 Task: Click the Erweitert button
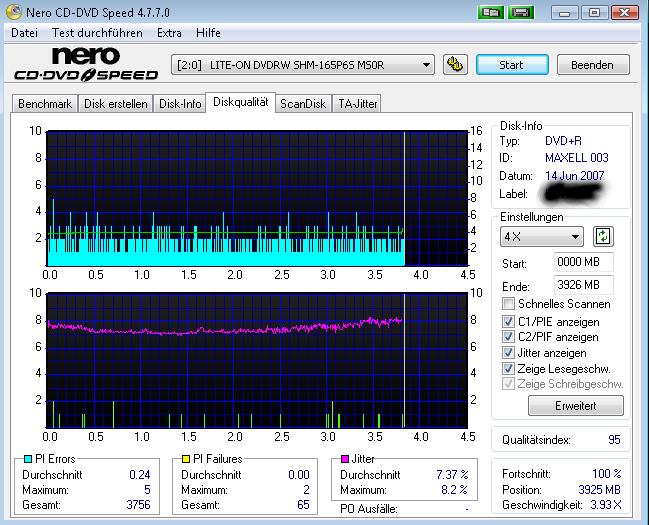575,406
